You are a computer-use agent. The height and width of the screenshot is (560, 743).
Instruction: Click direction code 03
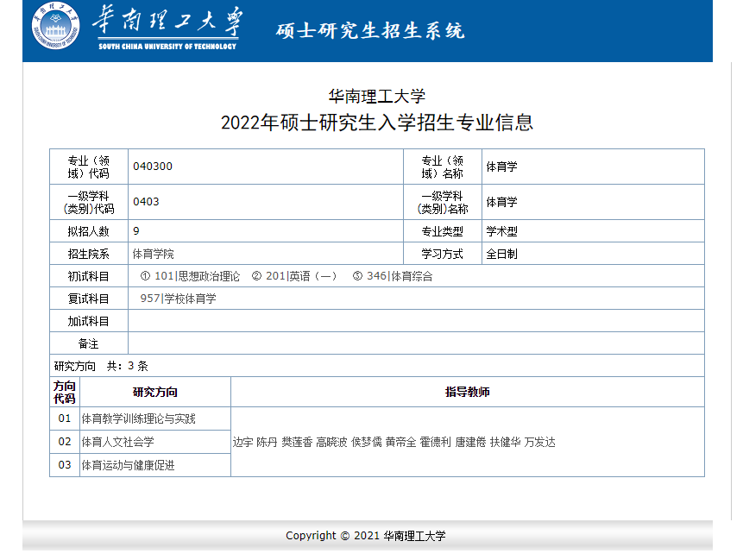(x=65, y=465)
